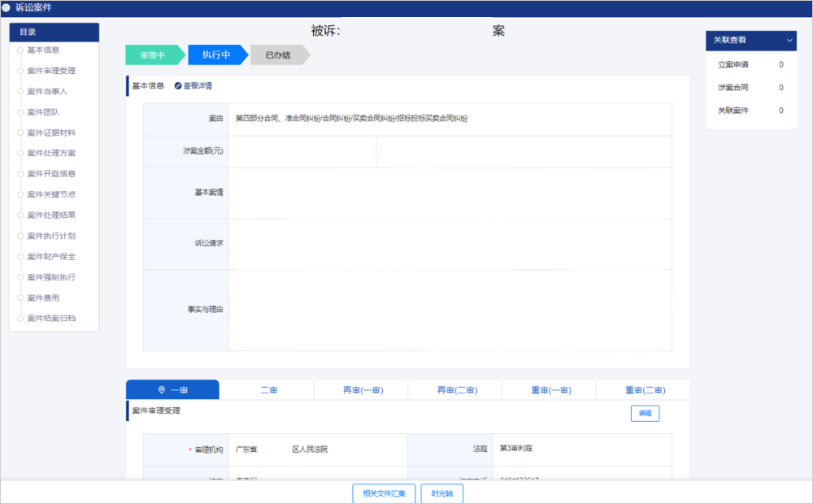The image size is (813, 504).
Task: Go to 案件财产保全 in sidebar
Action: pyautogui.click(x=51, y=256)
